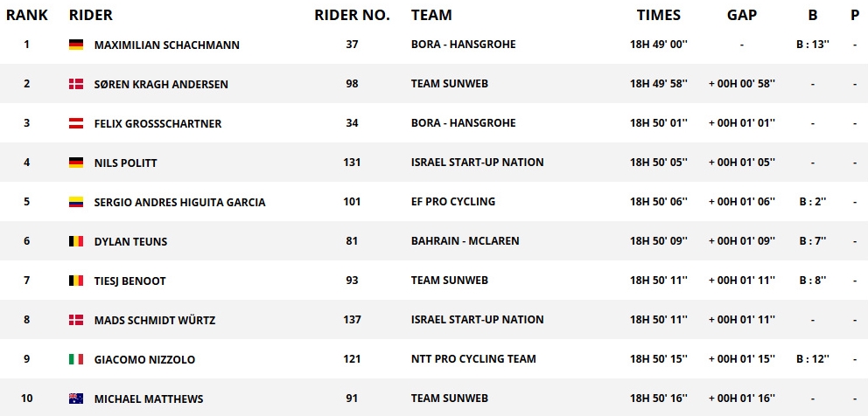
Task: Open Bora - Hansgrohe team in first row
Action: pos(464,45)
